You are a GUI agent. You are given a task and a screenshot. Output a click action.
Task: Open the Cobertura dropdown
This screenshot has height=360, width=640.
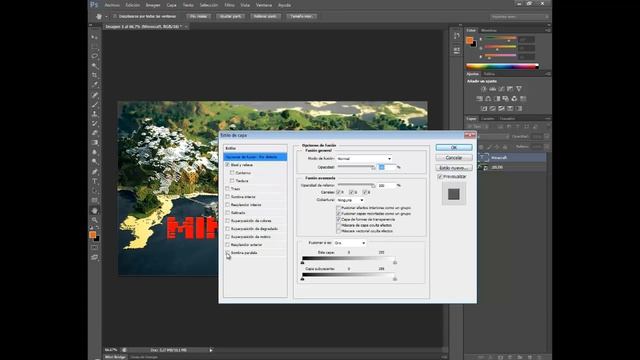pos(350,200)
